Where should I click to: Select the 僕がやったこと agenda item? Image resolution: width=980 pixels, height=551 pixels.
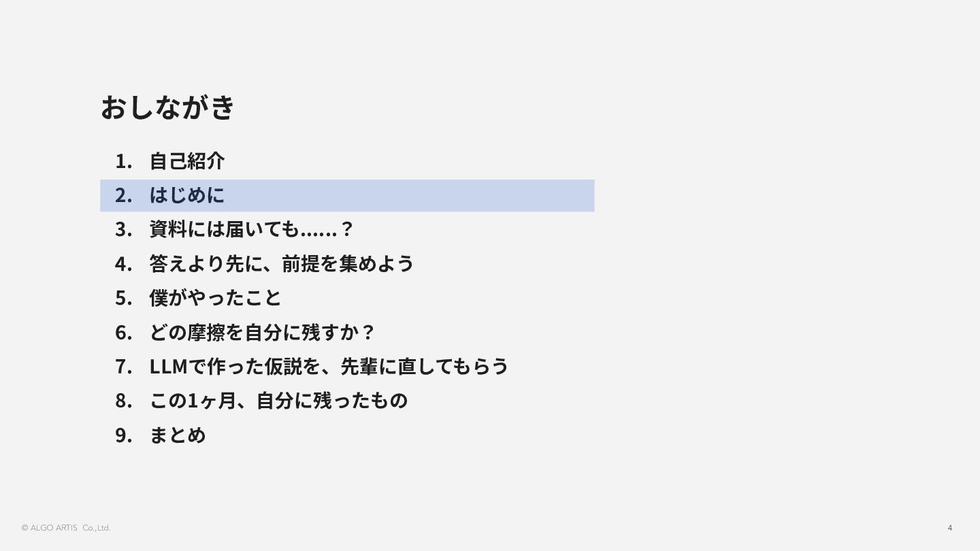tap(215, 297)
